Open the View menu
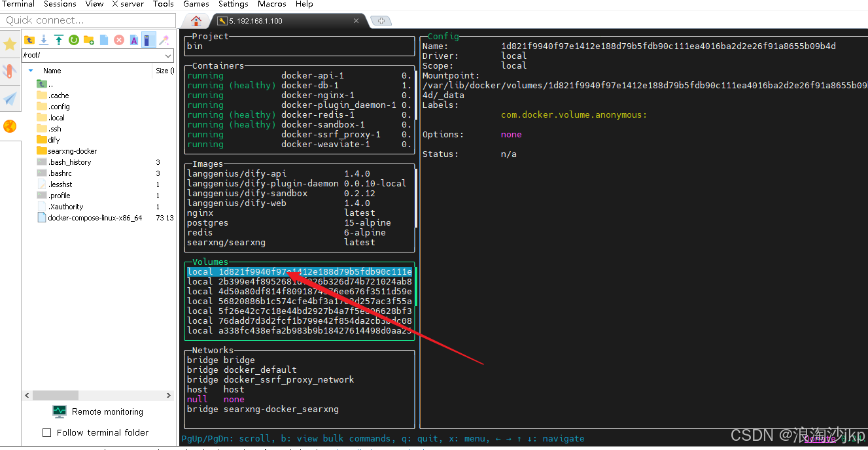 click(94, 4)
